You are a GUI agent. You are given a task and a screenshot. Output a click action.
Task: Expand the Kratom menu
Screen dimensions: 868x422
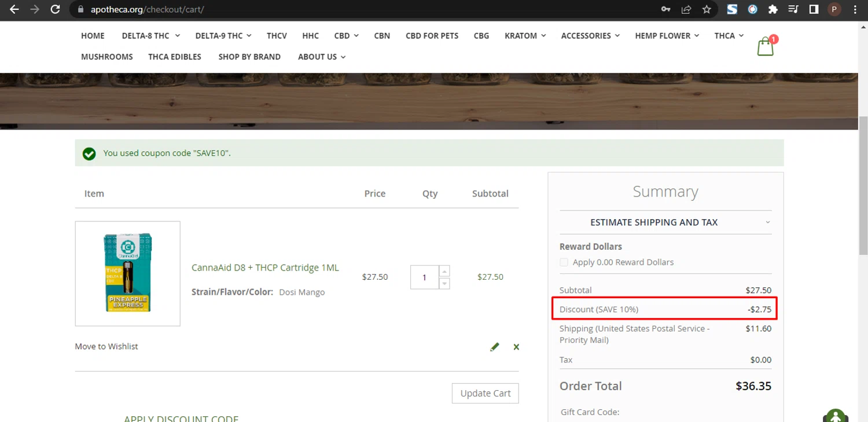pyautogui.click(x=525, y=36)
